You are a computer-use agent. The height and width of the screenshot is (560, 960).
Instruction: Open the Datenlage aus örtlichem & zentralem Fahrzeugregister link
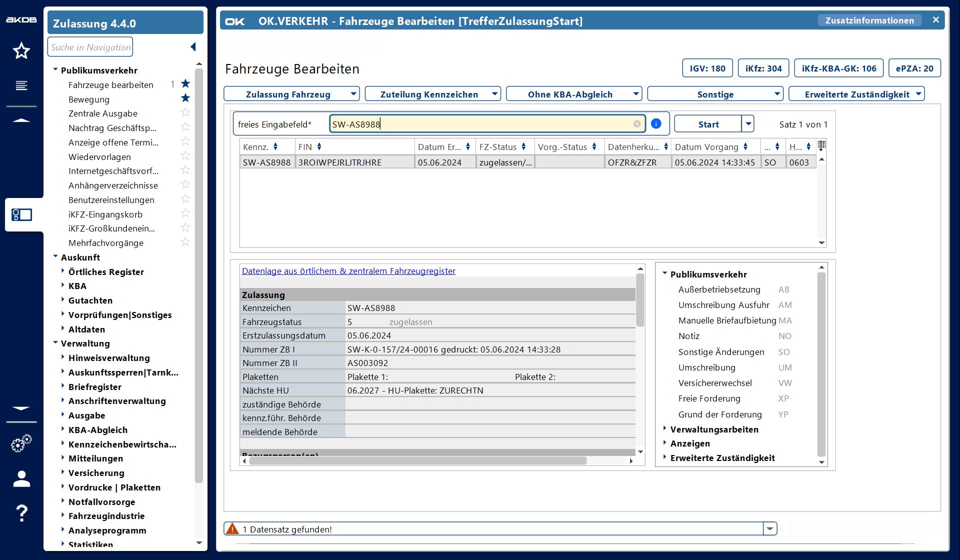tap(348, 271)
